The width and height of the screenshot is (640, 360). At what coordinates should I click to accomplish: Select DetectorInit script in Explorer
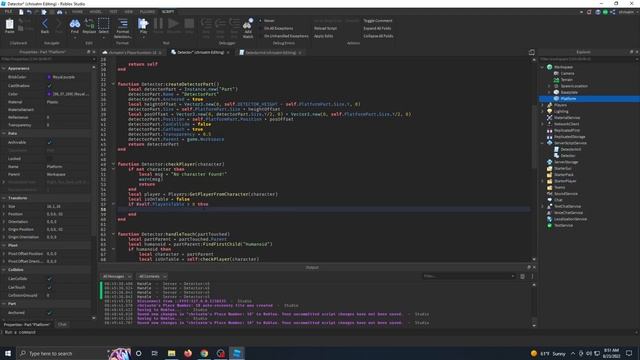[x=570, y=149]
